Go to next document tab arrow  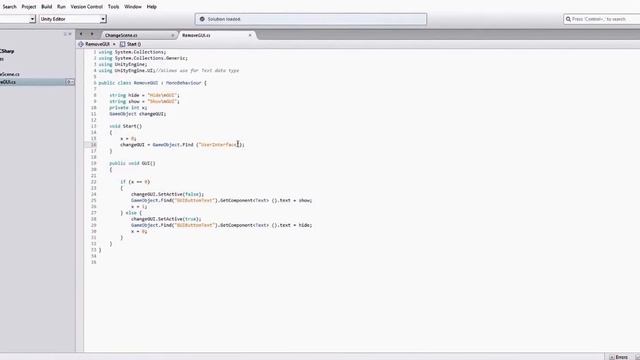[x=92, y=34]
